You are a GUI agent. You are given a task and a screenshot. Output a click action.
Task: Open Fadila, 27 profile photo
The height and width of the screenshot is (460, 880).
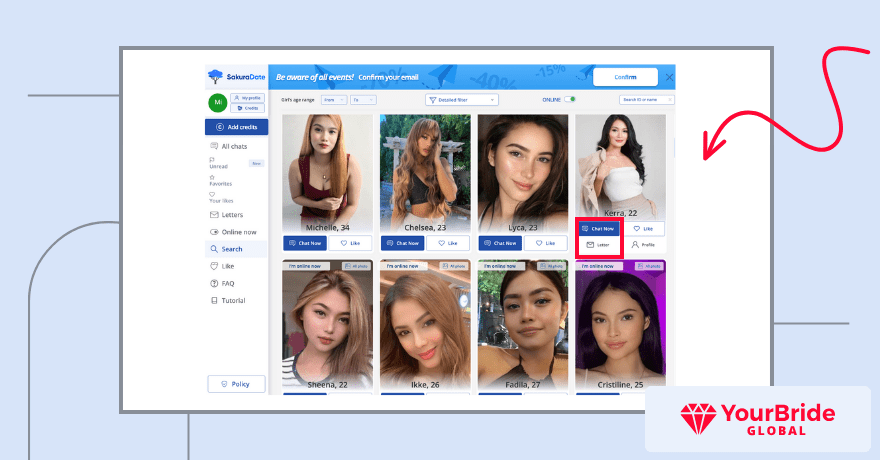click(x=522, y=325)
